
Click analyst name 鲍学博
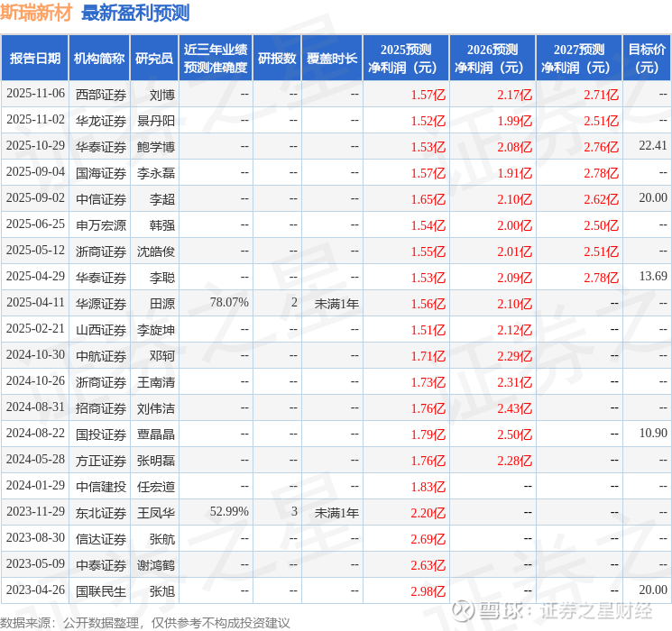pos(155,147)
